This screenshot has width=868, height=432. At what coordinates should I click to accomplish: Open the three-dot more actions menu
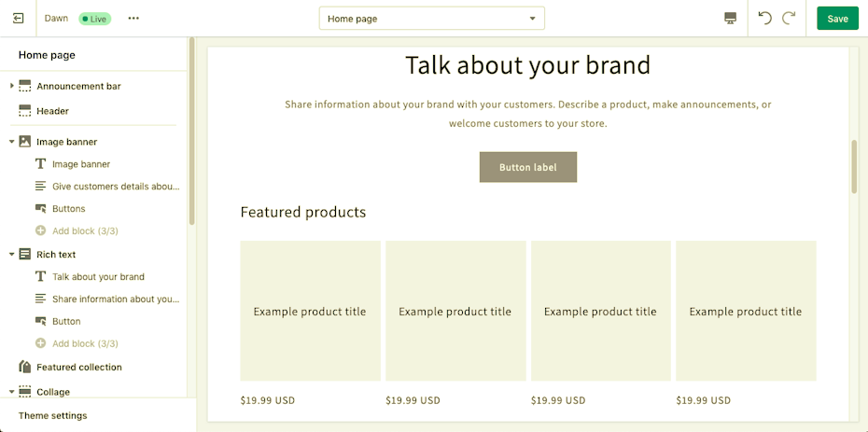(133, 19)
